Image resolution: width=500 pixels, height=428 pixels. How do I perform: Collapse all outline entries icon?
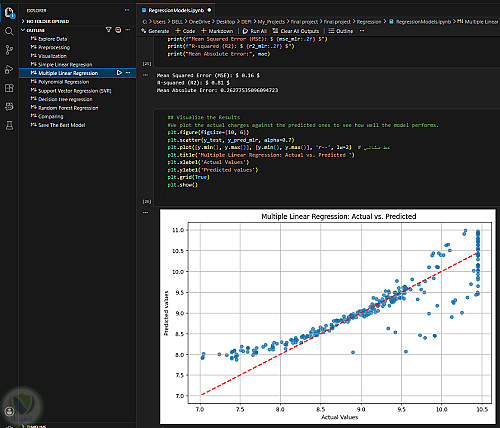click(118, 30)
